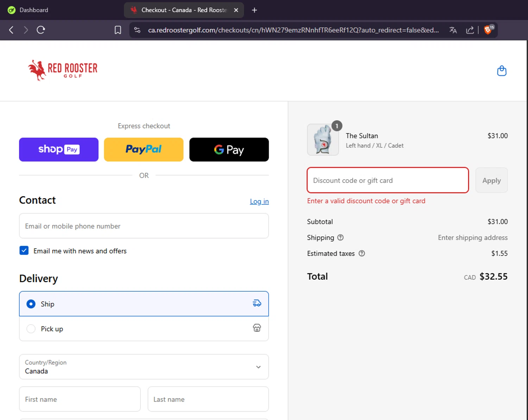528x420 pixels.
Task: Open the Brave Shields icon
Action: 489,30
